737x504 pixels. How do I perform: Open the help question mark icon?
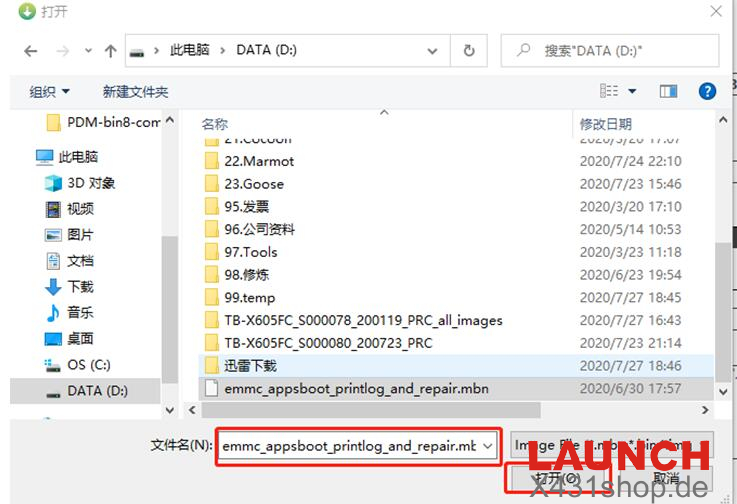[x=708, y=91]
